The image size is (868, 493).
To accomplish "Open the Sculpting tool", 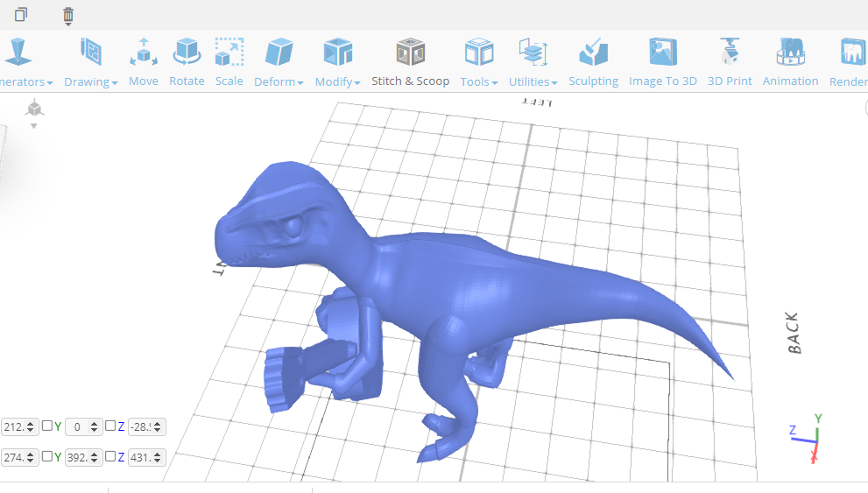I will click(x=594, y=62).
